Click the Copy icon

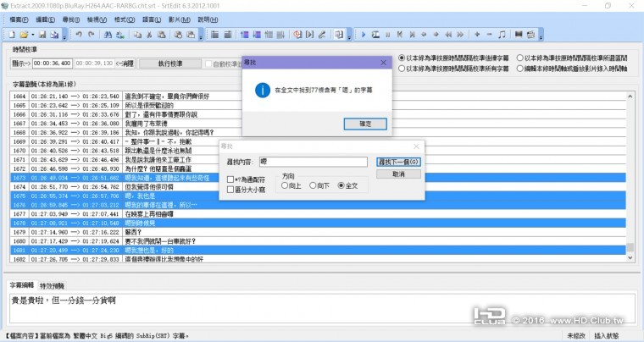coord(137,35)
